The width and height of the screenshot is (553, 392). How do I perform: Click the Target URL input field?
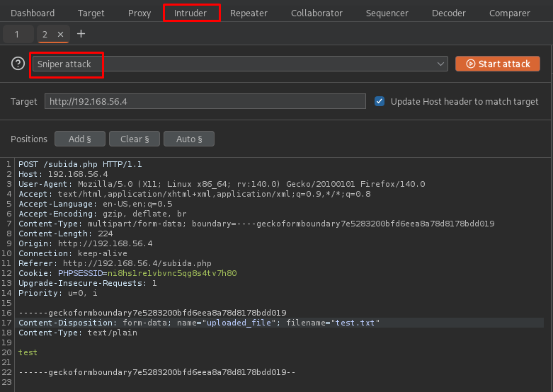coord(205,101)
